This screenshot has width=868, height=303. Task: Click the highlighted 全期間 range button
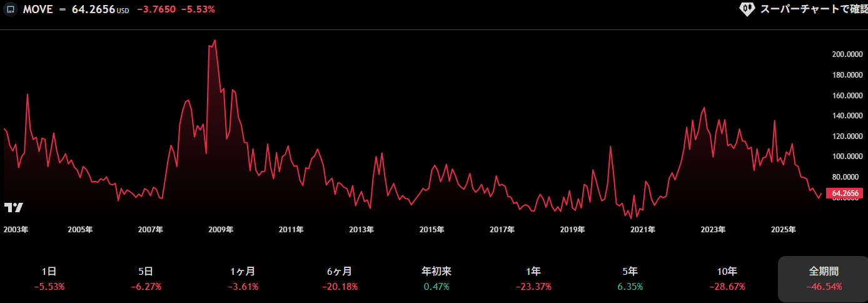click(823, 279)
